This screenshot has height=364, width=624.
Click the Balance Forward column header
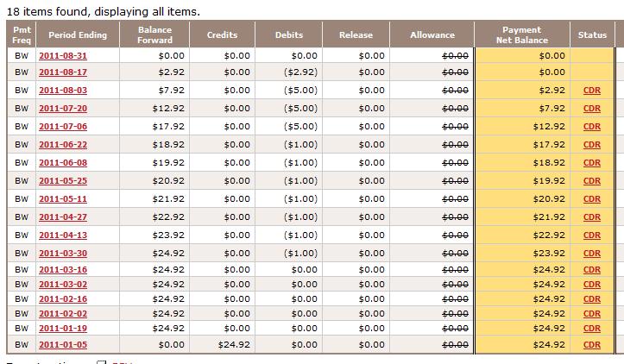tap(154, 35)
